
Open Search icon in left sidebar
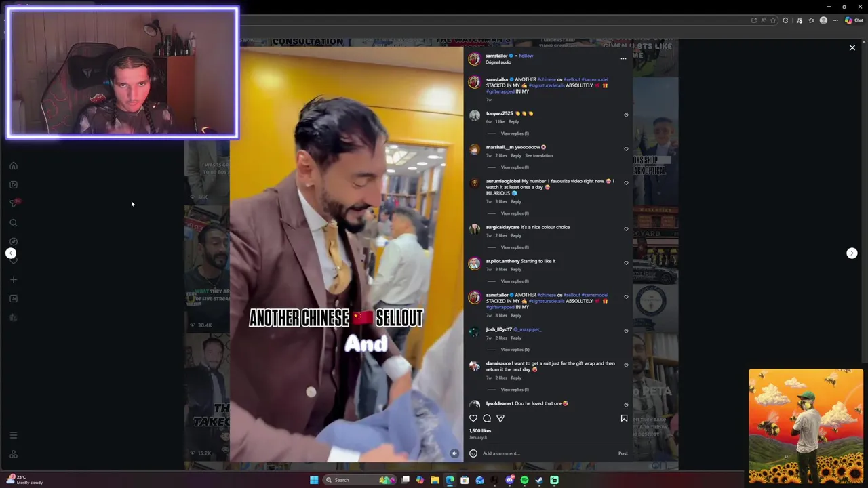pos(13,222)
